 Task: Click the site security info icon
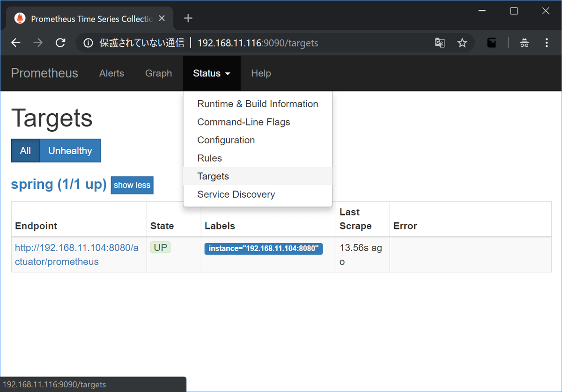click(x=88, y=43)
